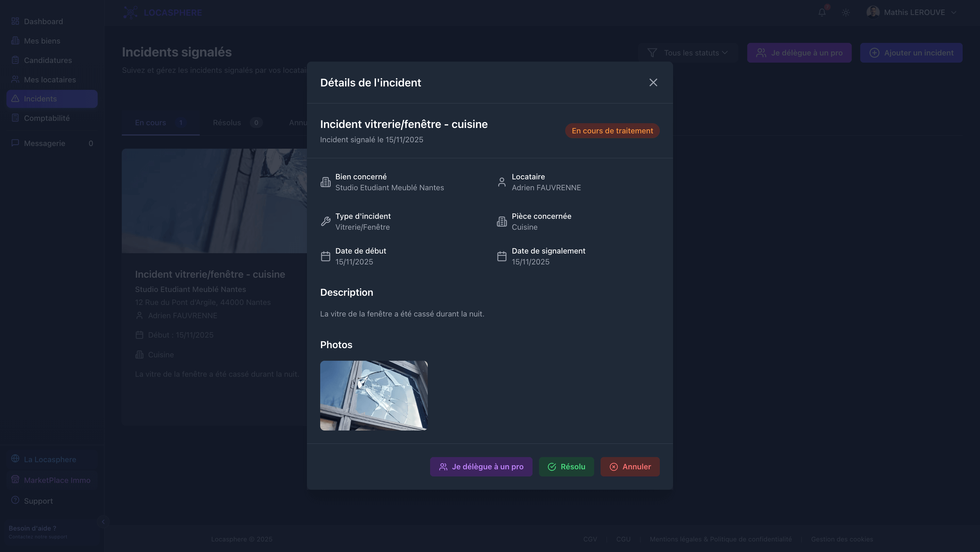Open the Dashboard section in the sidebar
The width and height of the screenshot is (980, 552).
coord(43,21)
